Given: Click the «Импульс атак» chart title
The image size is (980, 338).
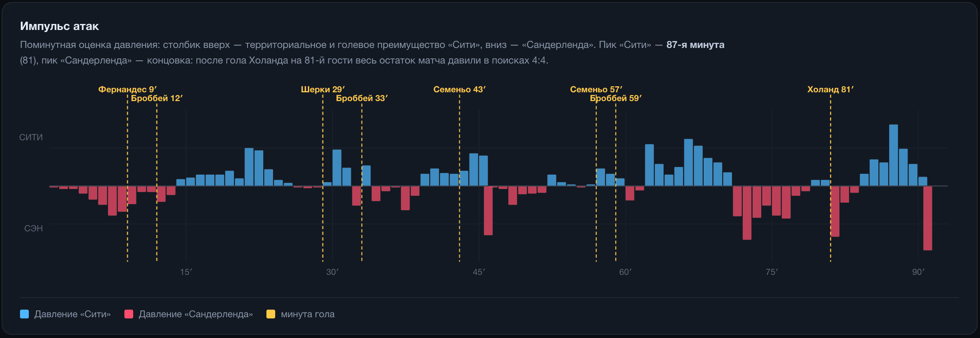Looking at the screenshot, I should tap(59, 26).
